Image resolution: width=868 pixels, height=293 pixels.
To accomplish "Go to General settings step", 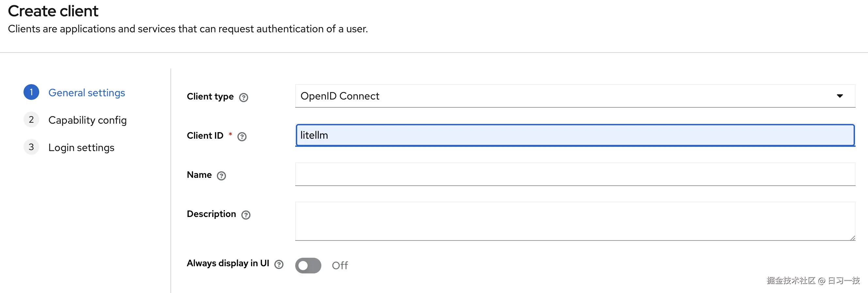I will coord(87,93).
